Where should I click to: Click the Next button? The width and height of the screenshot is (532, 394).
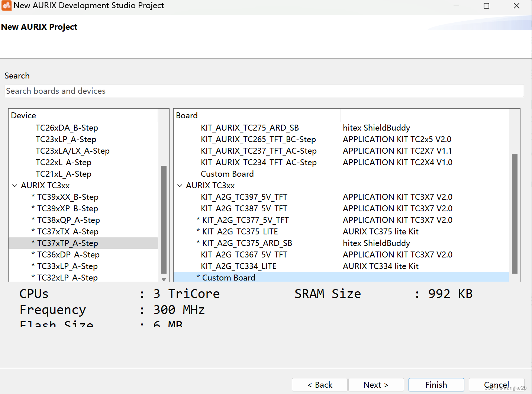376,385
